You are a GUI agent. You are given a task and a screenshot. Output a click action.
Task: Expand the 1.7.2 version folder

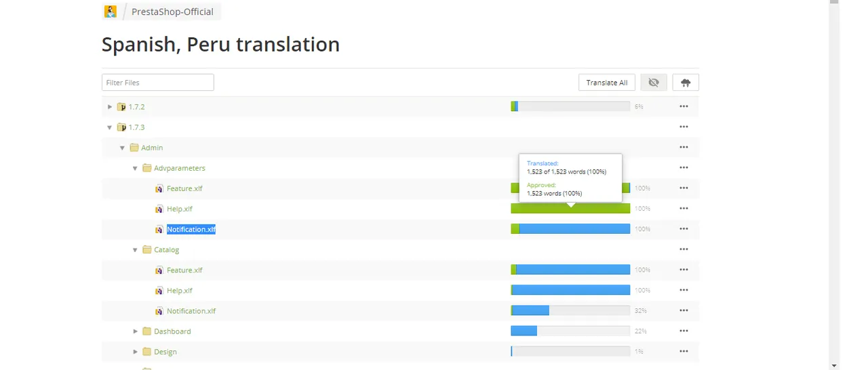(x=110, y=106)
